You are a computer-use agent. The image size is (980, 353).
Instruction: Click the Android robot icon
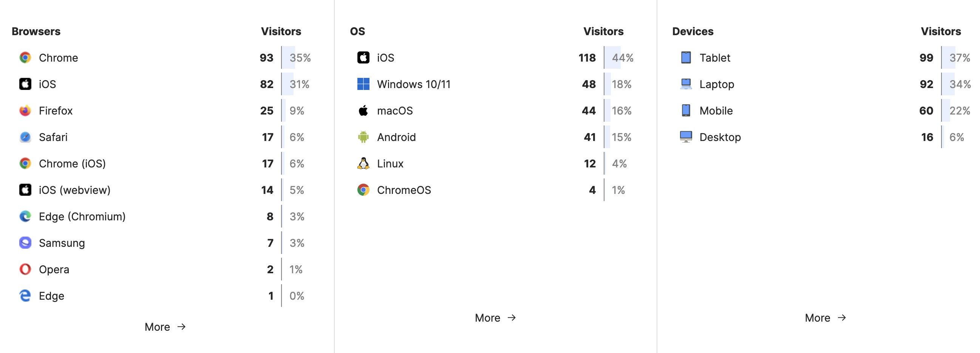[363, 137]
